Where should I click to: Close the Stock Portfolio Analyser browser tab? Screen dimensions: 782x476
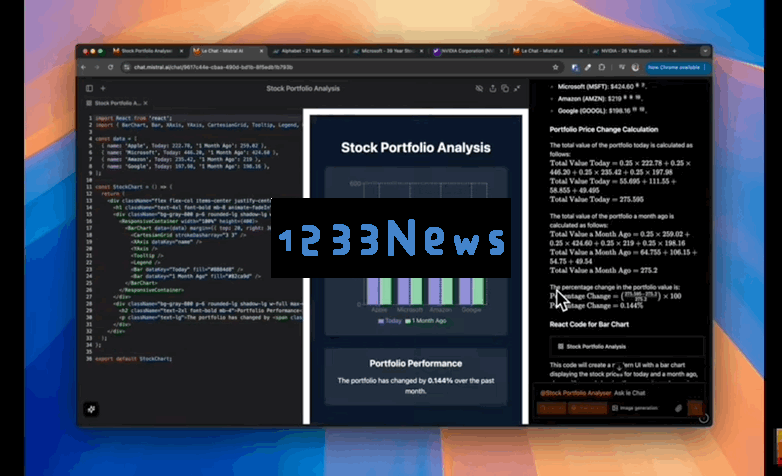click(181, 51)
